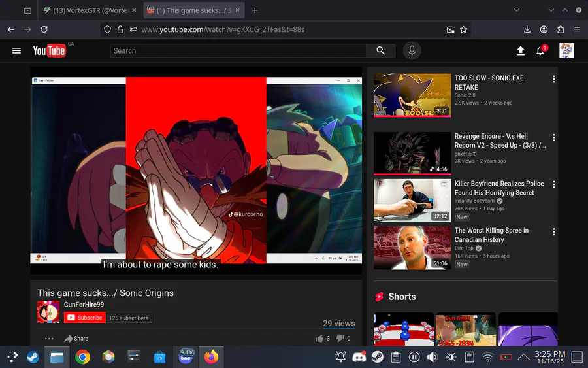Open picture-in-picture icon in the address bar
Screen dimensions: 588x368
click(450, 29)
